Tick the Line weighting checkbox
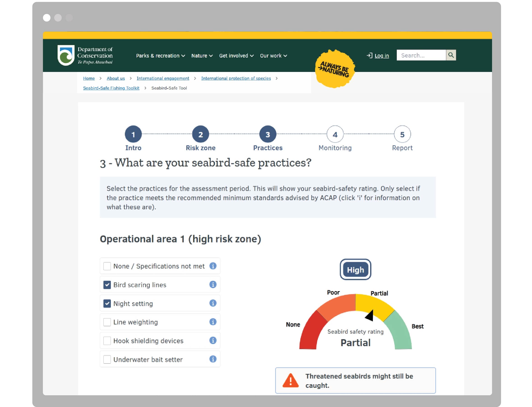This screenshot has width=532, height=407. click(107, 322)
